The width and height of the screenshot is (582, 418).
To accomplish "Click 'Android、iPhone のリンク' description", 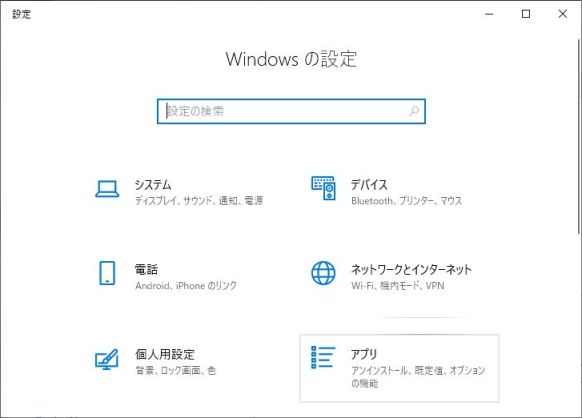I will point(186,285).
